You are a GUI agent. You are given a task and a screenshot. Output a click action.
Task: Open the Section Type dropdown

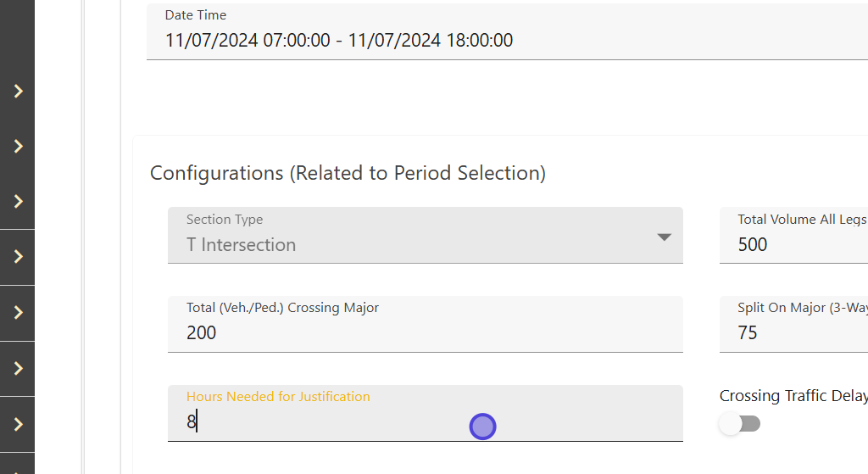pyautogui.click(x=424, y=236)
